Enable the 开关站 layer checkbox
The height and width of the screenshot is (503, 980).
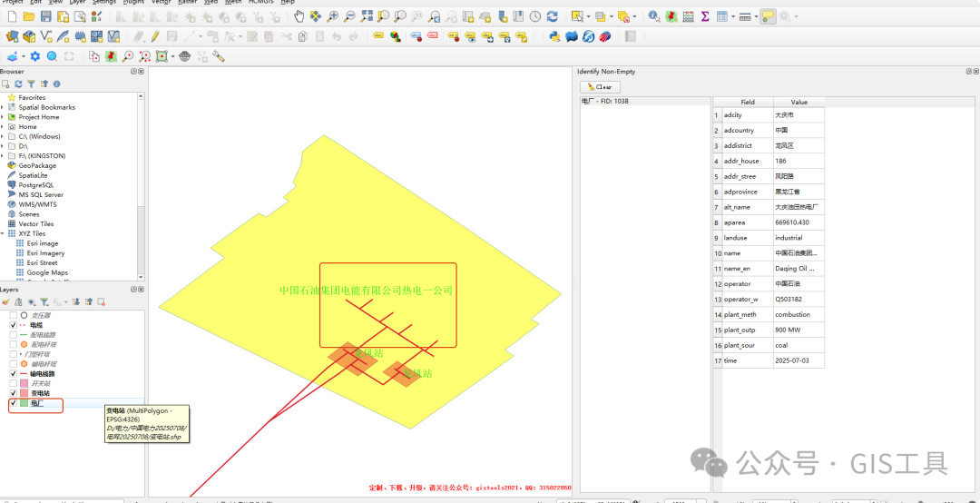pos(13,383)
